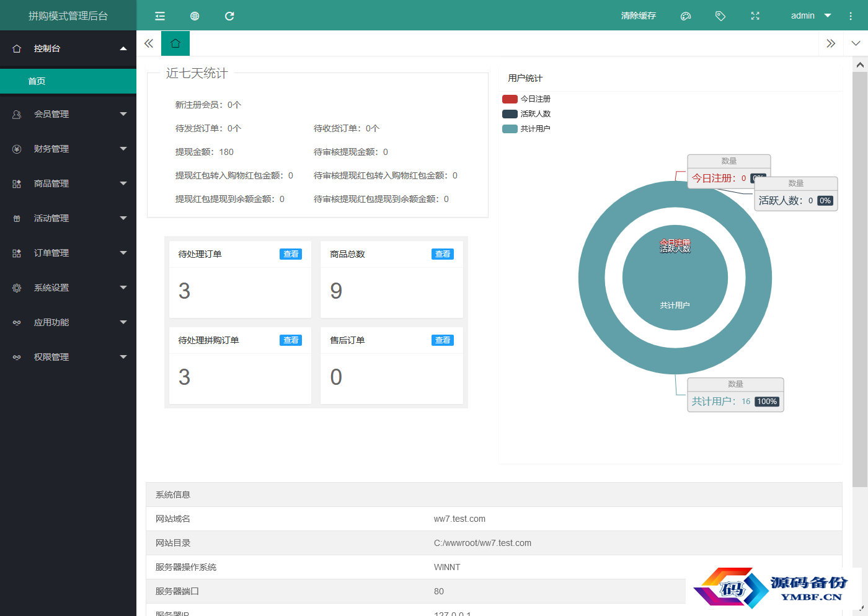The height and width of the screenshot is (616, 868).
Task: Click the 应用功能 link icon
Action: (17, 322)
